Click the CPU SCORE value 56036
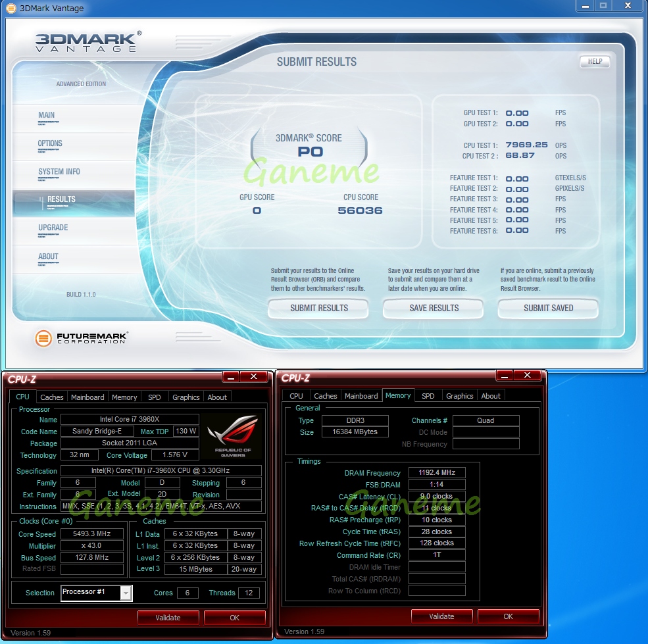 [360, 211]
